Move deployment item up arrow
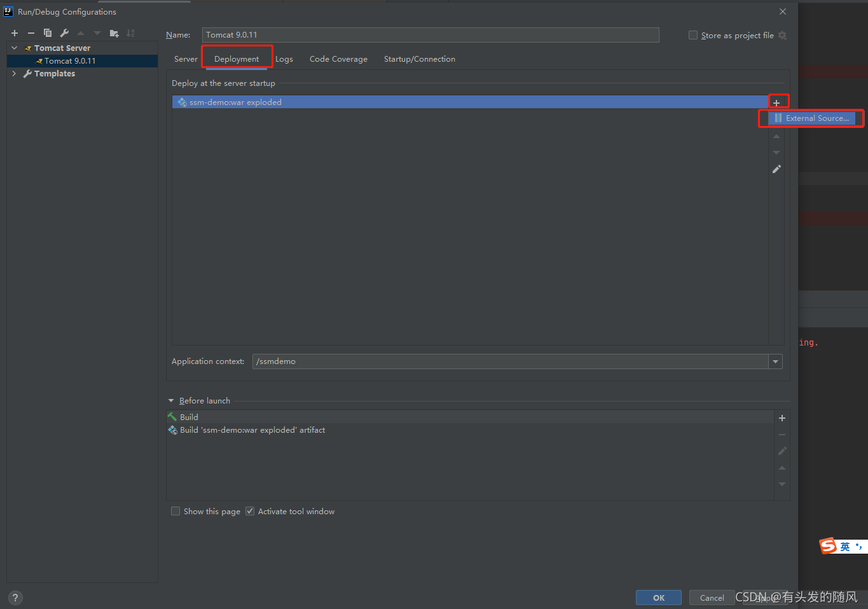 click(x=776, y=136)
